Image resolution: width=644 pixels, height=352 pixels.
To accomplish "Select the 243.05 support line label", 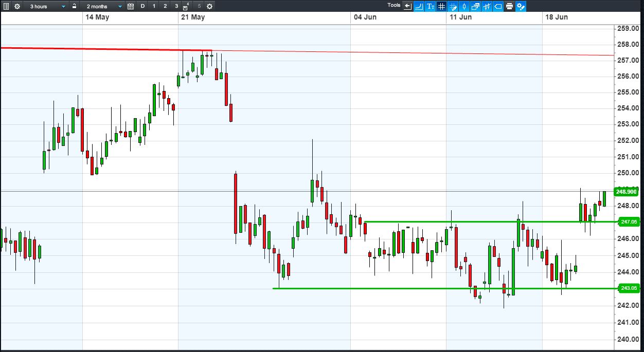I will 629,288.
